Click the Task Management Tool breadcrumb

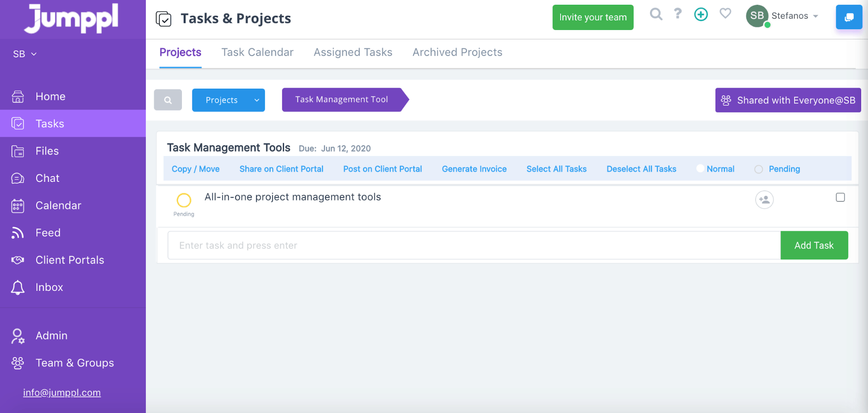pos(345,100)
